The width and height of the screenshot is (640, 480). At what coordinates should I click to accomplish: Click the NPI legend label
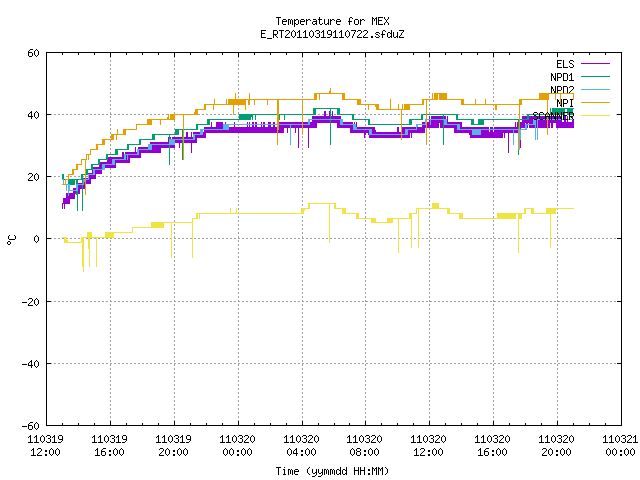pos(565,103)
